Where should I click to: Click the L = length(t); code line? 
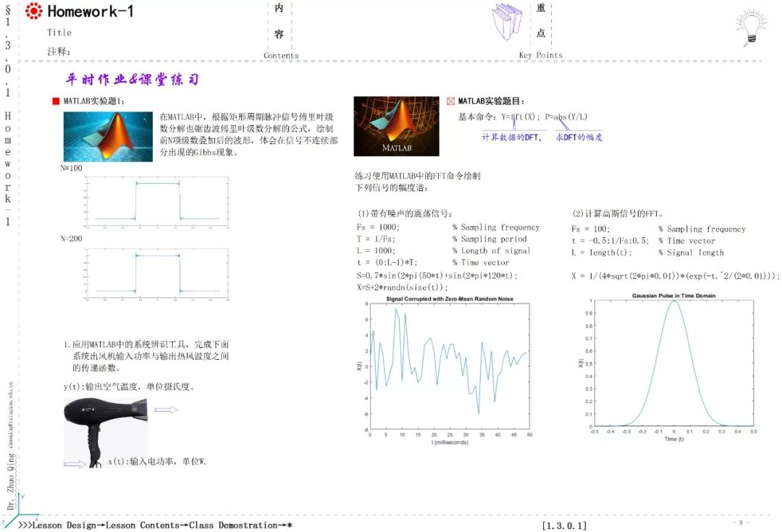(602, 253)
